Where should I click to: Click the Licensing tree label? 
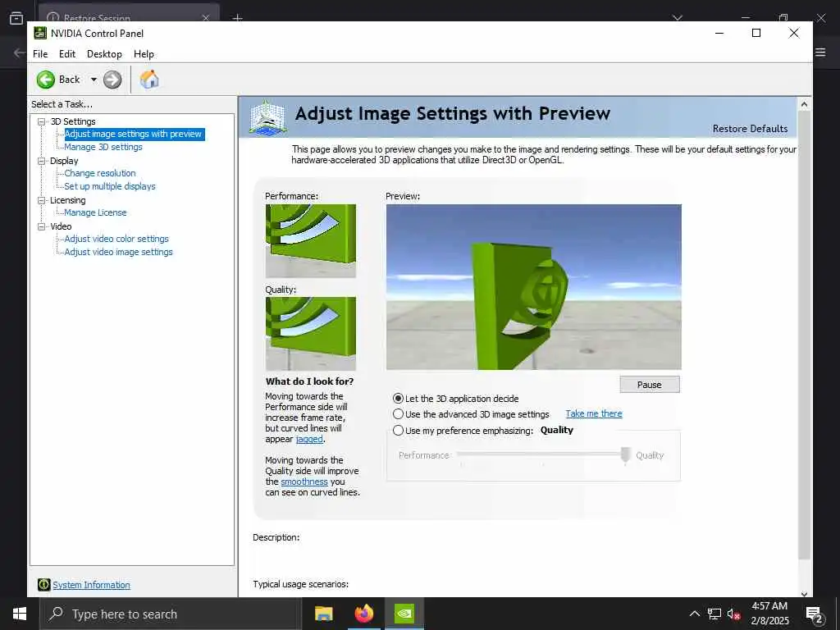68,200
